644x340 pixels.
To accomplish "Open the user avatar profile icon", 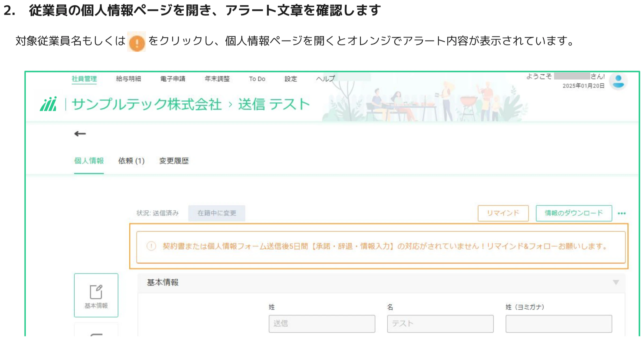I will [618, 81].
